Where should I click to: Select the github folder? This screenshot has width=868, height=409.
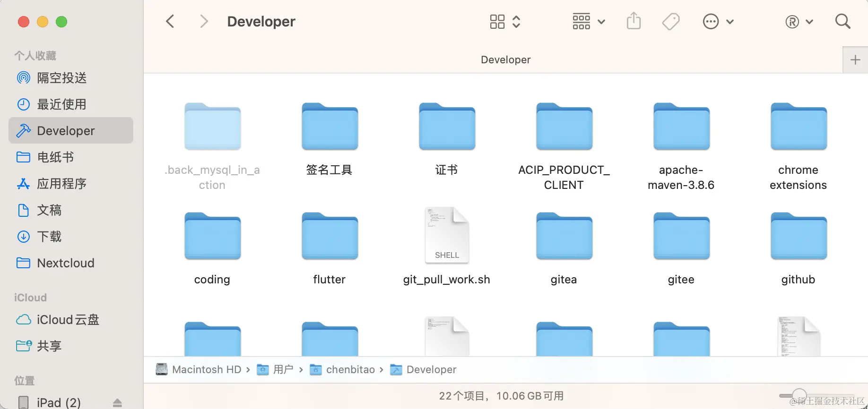point(799,248)
